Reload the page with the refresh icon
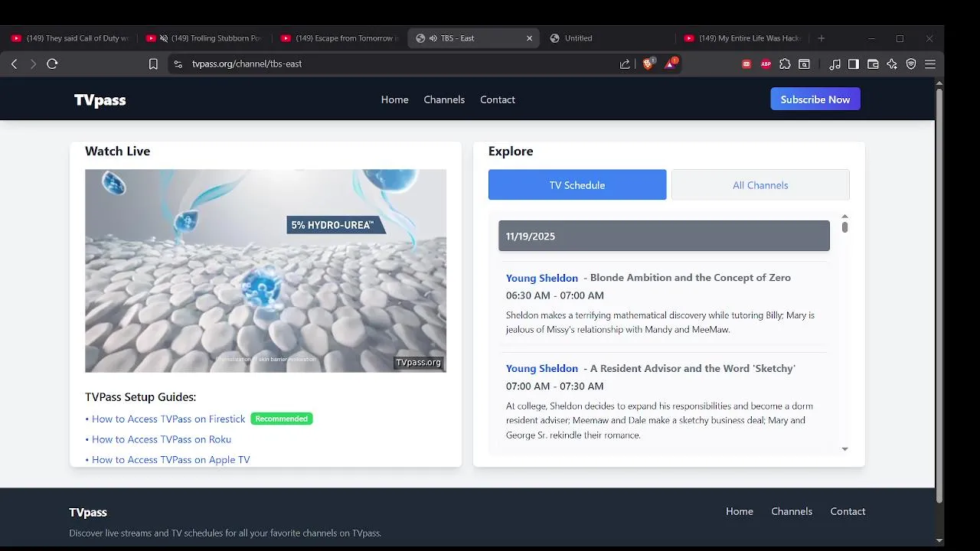 (52, 64)
